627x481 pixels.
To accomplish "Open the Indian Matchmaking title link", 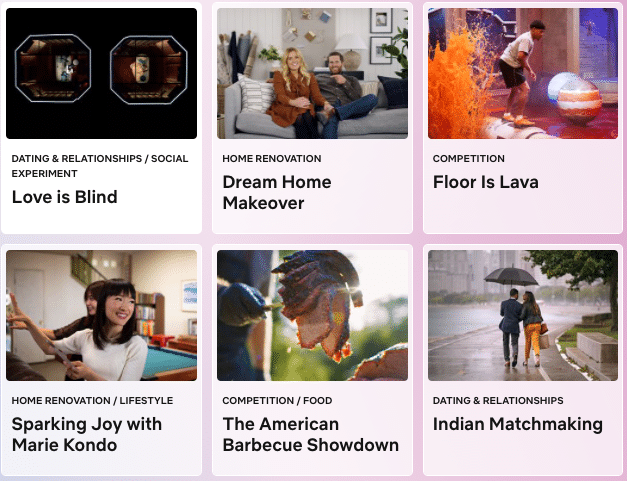I will point(517,424).
